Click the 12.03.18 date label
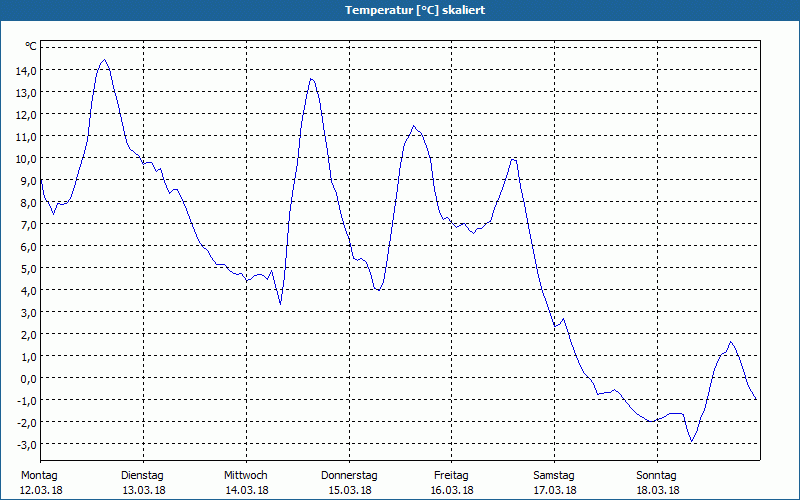The width and height of the screenshot is (800, 500). pyautogui.click(x=41, y=490)
